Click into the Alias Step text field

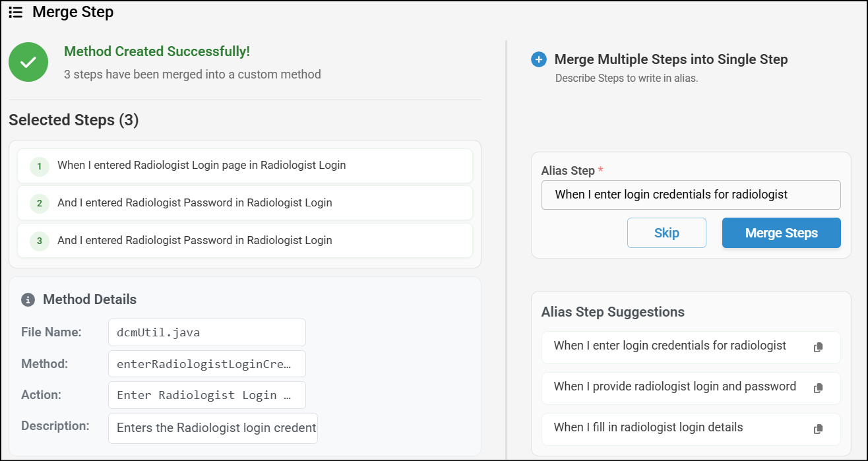pos(691,195)
